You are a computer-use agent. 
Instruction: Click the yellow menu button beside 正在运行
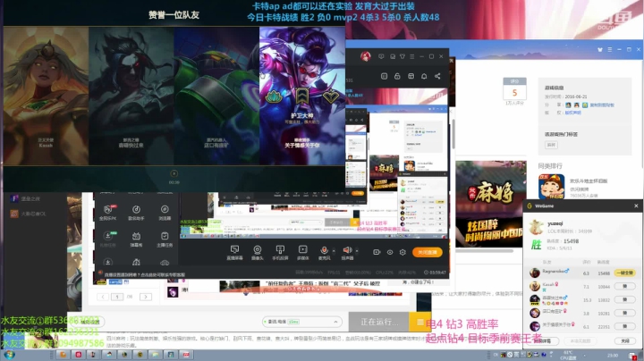tap(419, 322)
